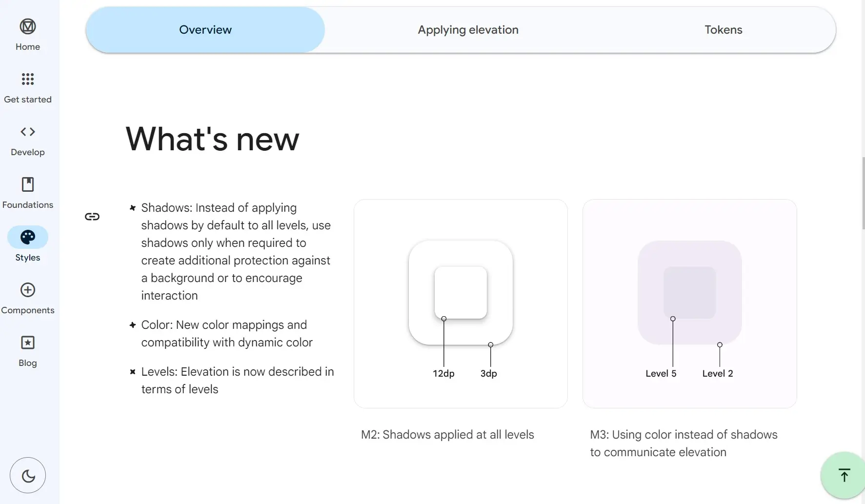Click the Components label in navigation
The height and width of the screenshot is (504, 865).
28,310
